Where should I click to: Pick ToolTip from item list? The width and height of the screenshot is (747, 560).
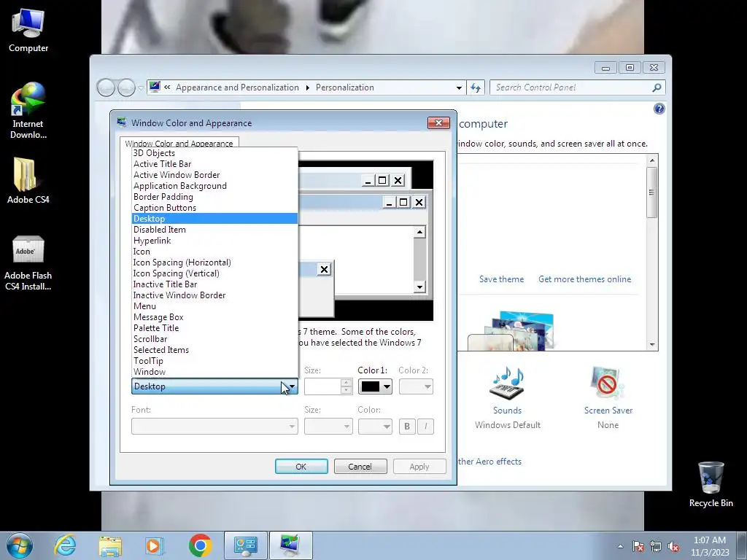point(214,361)
